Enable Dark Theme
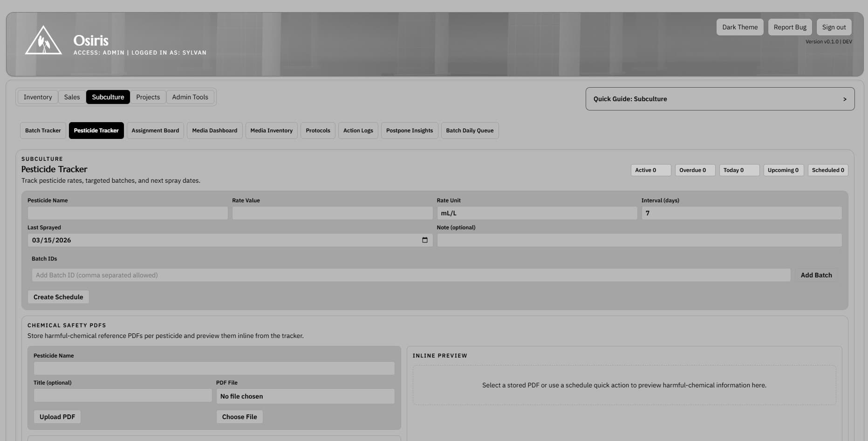 (x=739, y=27)
